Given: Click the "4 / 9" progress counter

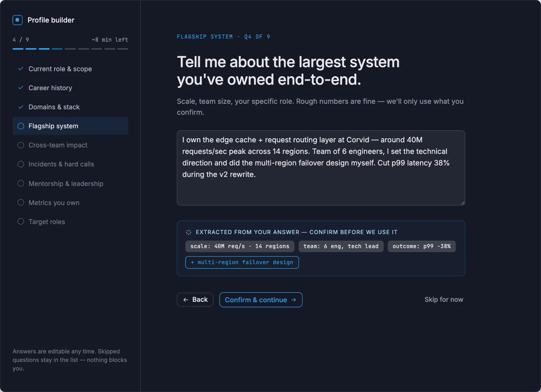Looking at the screenshot, I should [21, 40].
